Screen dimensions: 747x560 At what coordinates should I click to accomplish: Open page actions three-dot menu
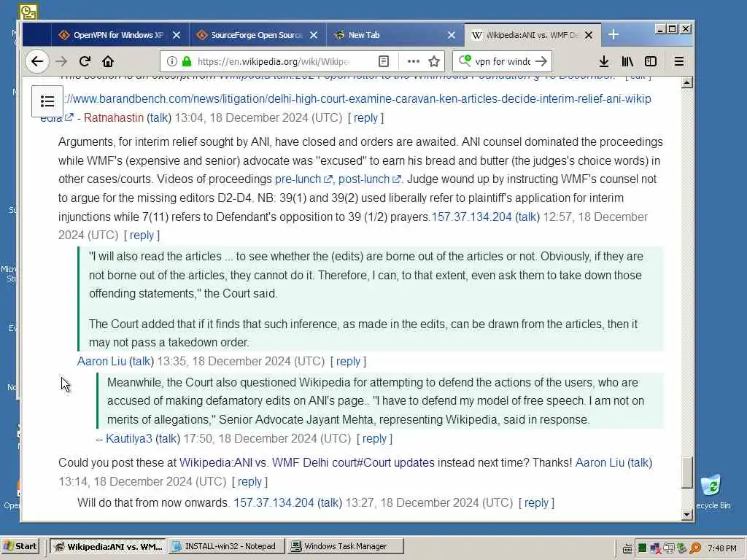[414, 61]
